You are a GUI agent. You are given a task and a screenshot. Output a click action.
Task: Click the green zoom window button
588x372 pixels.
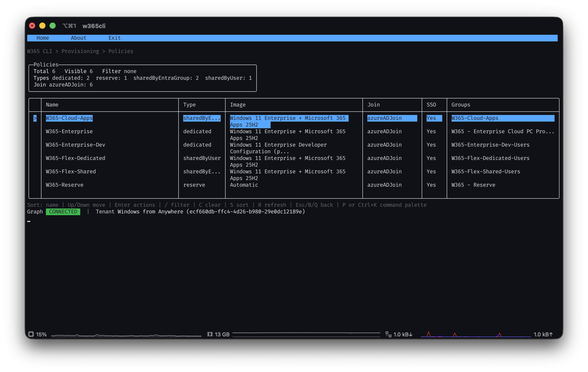53,26
